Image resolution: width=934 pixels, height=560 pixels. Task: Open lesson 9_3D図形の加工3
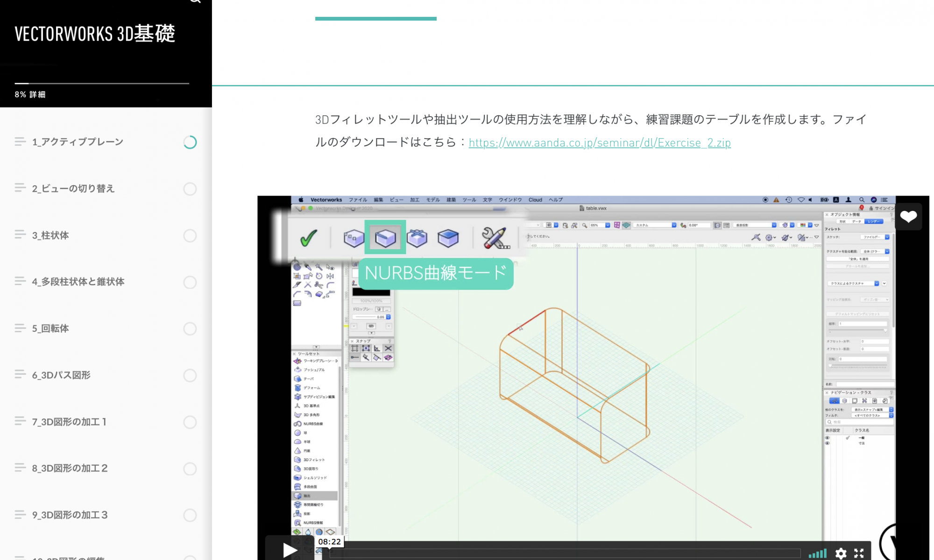click(x=70, y=515)
